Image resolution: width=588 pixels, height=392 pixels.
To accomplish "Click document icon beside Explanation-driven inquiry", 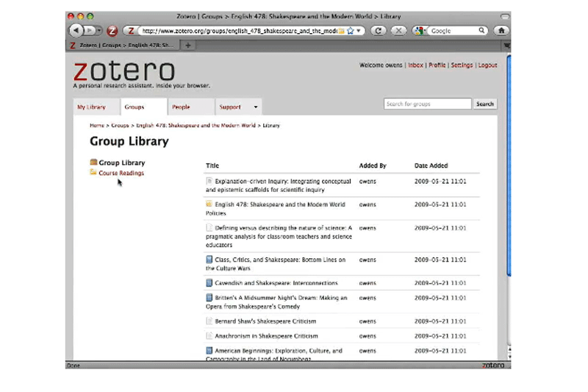I will 209,181.
